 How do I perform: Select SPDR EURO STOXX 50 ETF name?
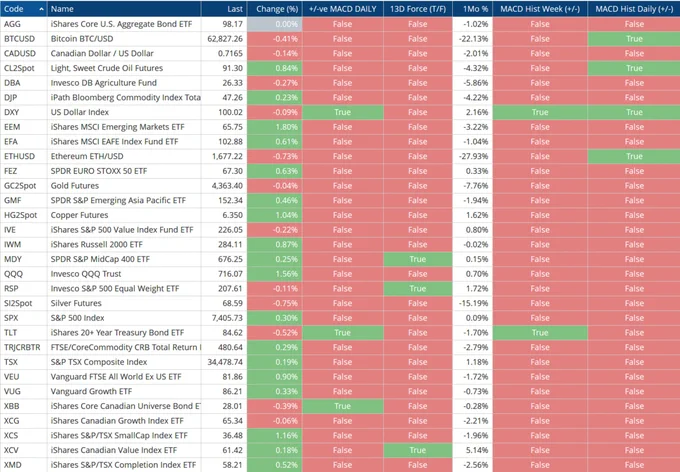click(99, 171)
